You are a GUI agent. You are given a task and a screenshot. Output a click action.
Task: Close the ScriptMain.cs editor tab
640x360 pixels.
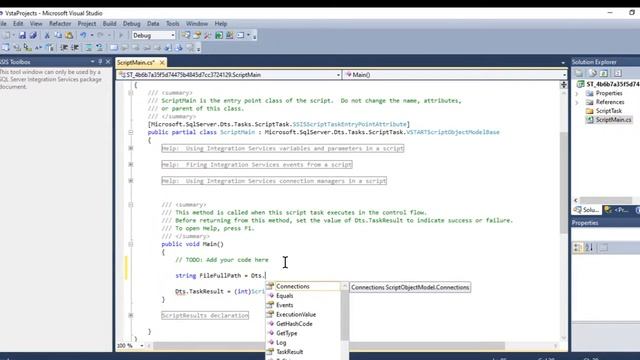162,62
